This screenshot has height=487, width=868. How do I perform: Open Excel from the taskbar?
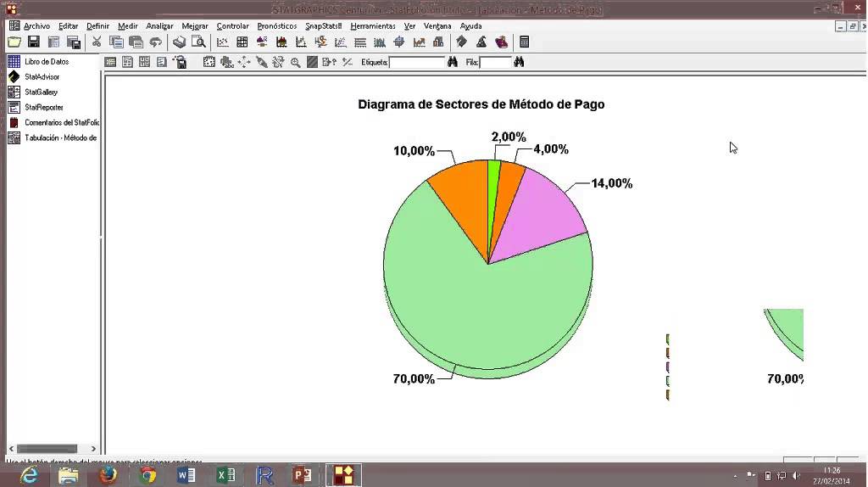click(225, 475)
